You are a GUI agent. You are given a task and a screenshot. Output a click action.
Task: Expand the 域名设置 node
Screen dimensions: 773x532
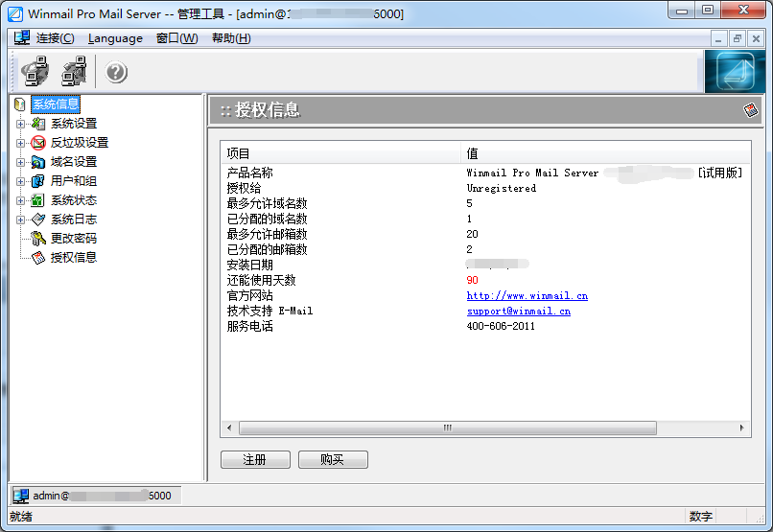(x=20, y=163)
